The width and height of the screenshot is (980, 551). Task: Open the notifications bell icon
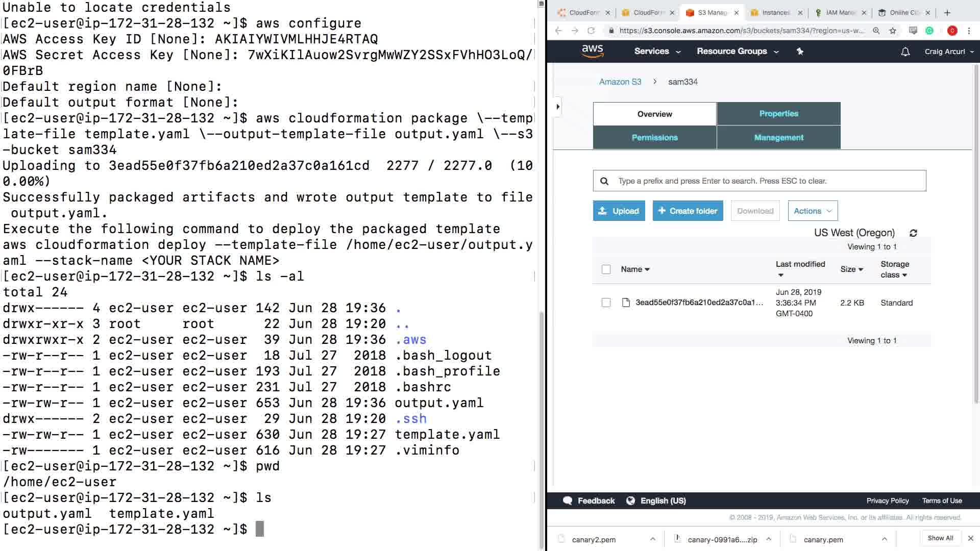905,52
